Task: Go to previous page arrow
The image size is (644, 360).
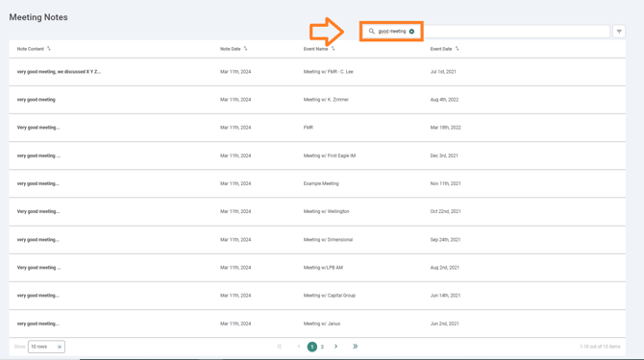Action: (x=299, y=347)
